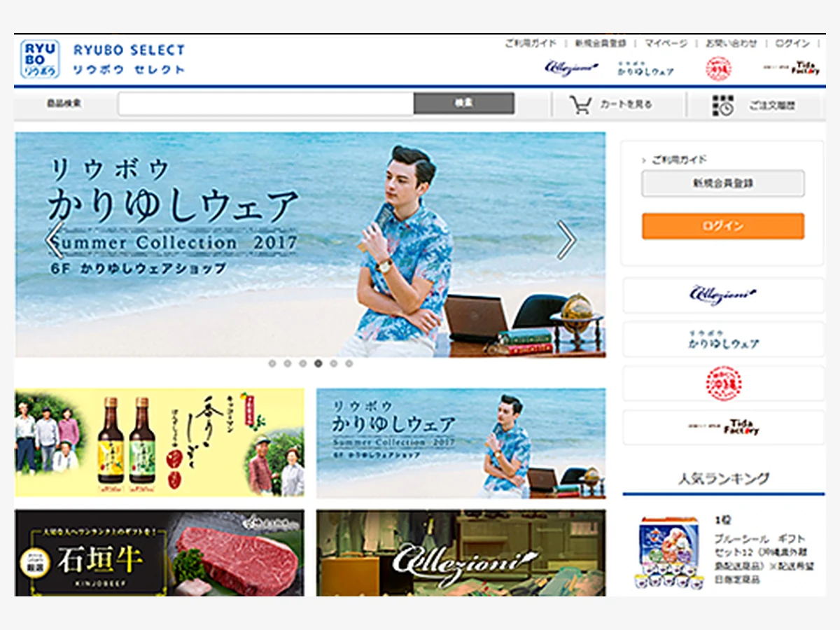Open カートを見る cart link
840x630 pixels.
(x=626, y=104)
